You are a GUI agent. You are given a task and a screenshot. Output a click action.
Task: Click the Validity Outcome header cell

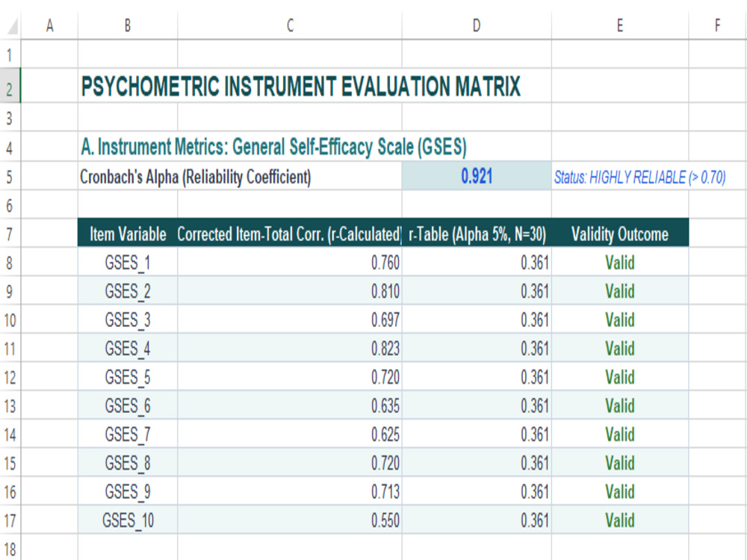(x=620, y=234)
